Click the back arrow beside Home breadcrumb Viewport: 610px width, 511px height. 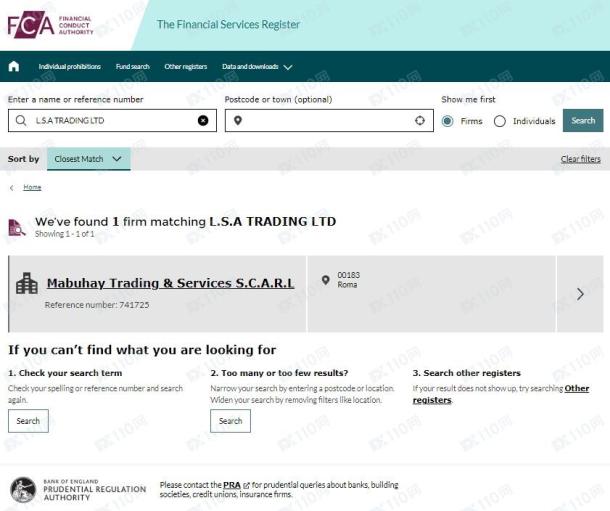tap(12, 188)
